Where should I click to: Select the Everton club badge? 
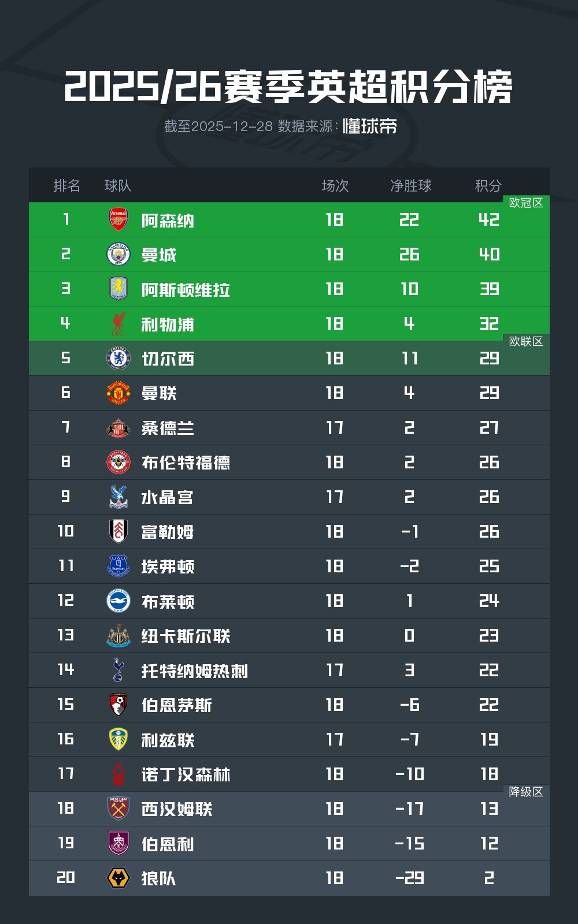[x=118, y=566]
